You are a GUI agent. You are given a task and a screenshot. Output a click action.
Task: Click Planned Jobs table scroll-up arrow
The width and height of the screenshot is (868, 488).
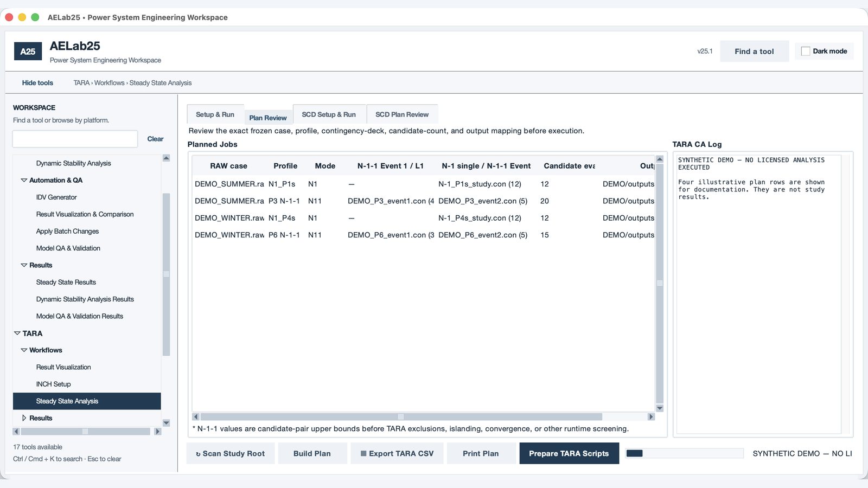(660, 159)
